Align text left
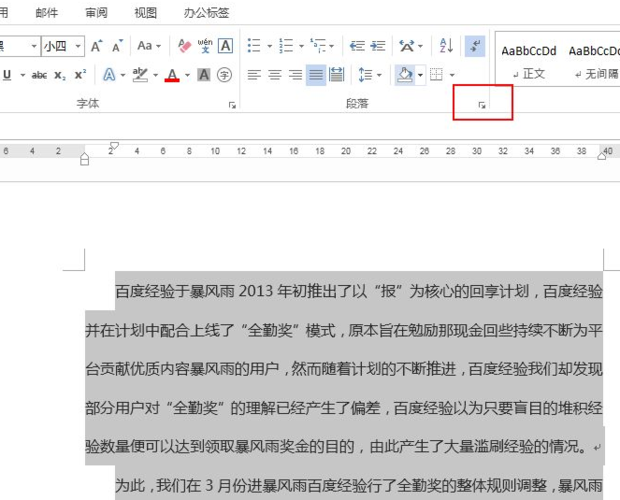This screenshot has height=500, width=620. point(254,74)
